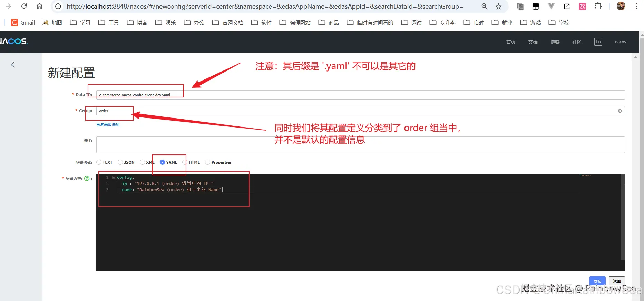
Task: Open the 官网文档 bookmark folder
Action: click(228, 22)
